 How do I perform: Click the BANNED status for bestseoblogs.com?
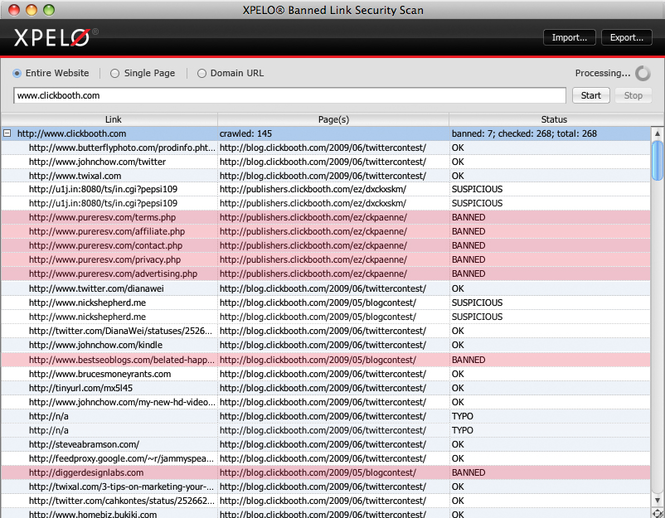click(x=468, y=360)
